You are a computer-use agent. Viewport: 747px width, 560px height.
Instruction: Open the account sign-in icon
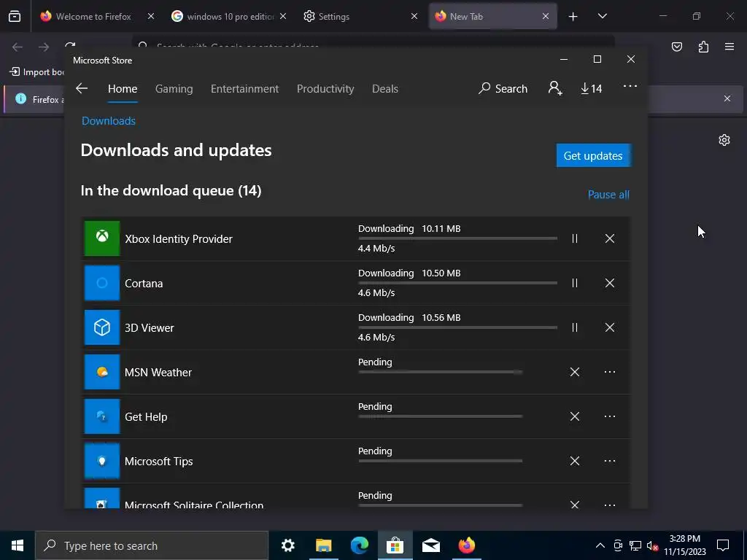pos(555,88)
